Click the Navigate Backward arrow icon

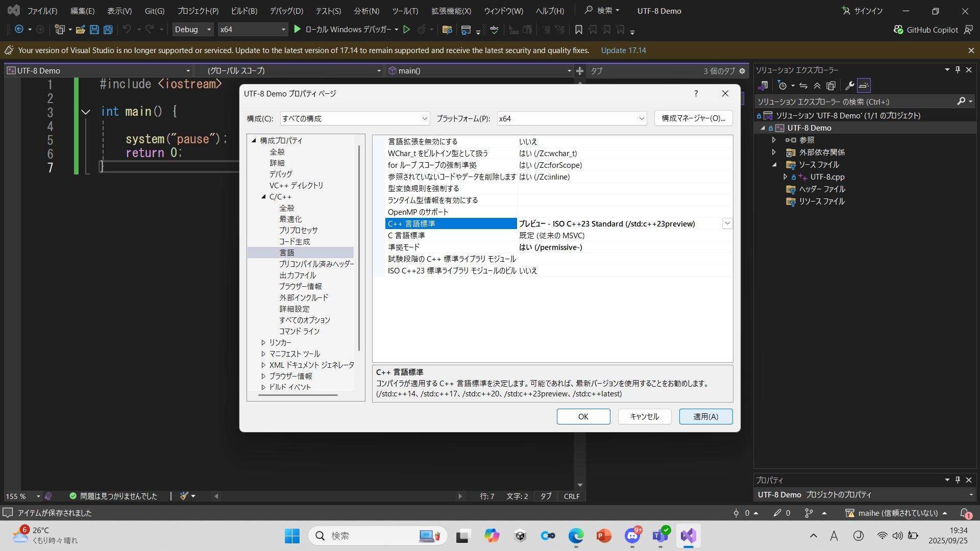point(18,29)
